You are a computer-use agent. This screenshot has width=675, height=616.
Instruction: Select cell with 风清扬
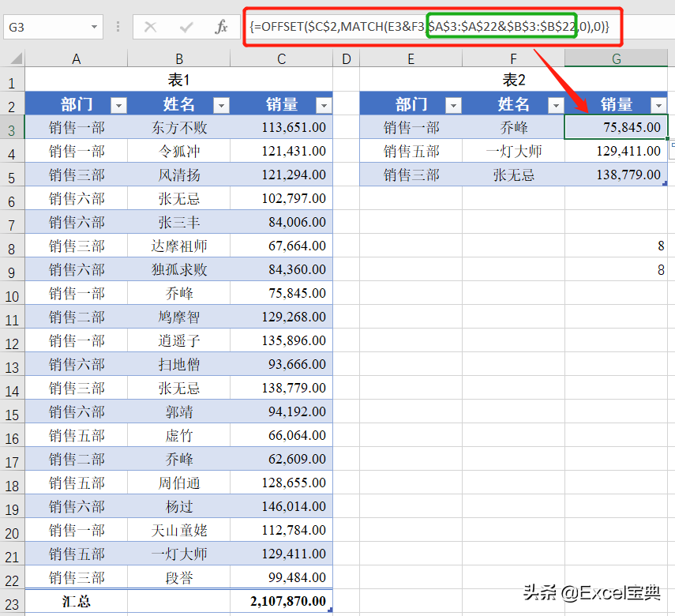(179, 175)
